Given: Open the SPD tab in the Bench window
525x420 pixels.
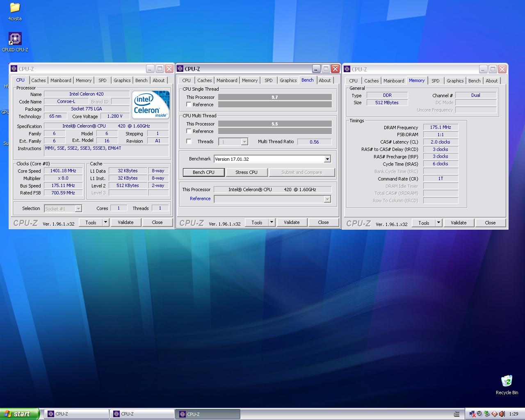Looking at the screenshot, I should 269,80.
